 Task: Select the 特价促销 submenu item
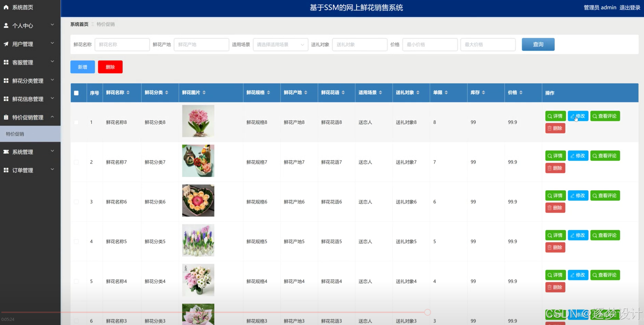tap(30, 134)
